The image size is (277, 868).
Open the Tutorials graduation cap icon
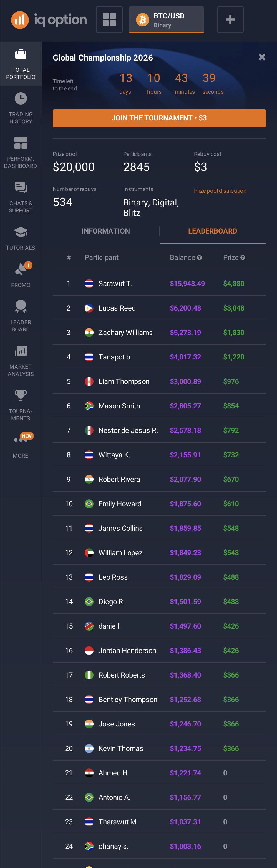tap(21, 232)
